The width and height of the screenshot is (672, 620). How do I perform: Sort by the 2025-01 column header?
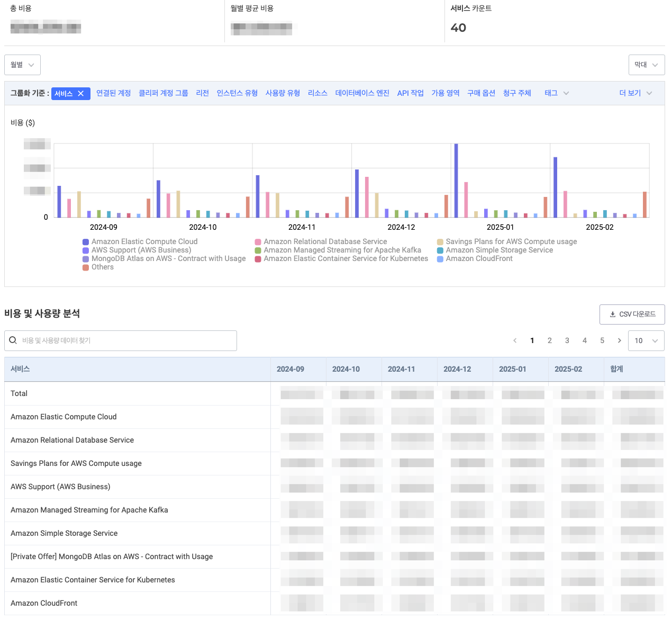(521, 369)
